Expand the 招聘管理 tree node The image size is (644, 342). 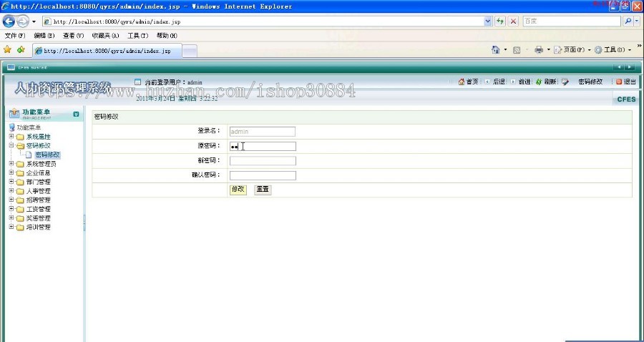tap(11, 200)
